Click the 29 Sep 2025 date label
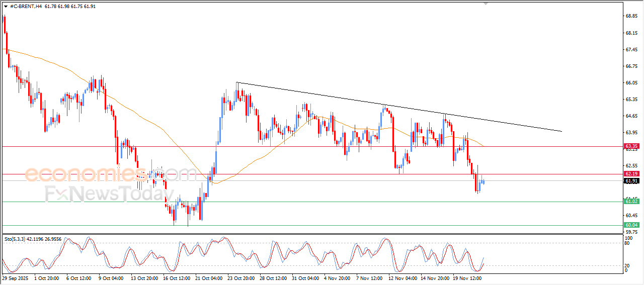Viewport: 644px width, 285px height. click(15, 277)
